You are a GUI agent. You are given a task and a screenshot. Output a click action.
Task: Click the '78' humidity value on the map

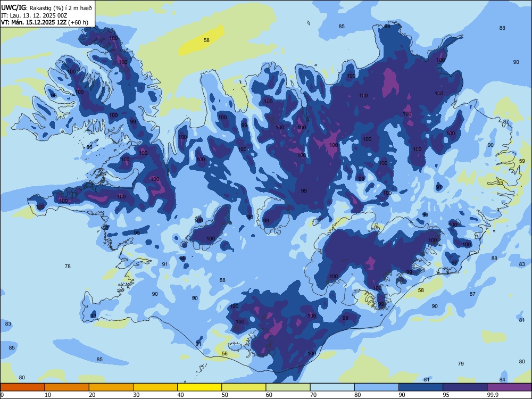coord(68,267)
